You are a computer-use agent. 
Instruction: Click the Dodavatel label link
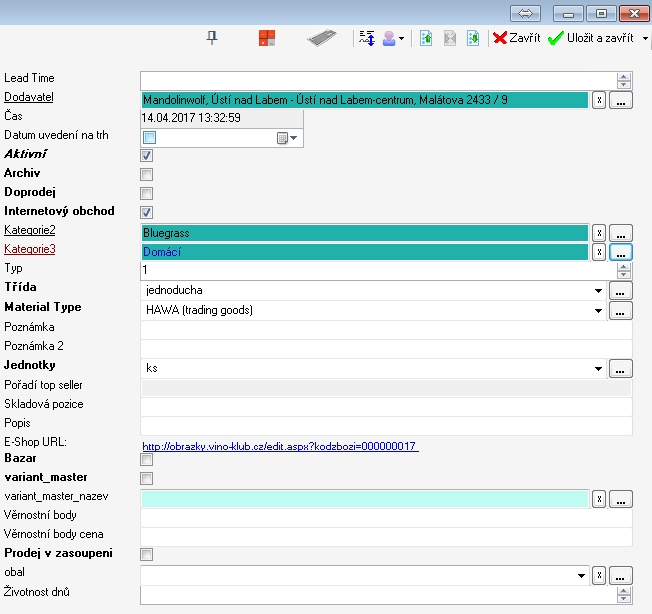coord(29,97)
